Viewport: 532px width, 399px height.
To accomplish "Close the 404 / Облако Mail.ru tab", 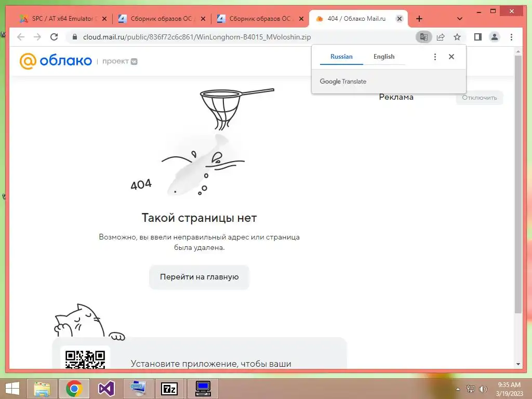I will 400,19.
